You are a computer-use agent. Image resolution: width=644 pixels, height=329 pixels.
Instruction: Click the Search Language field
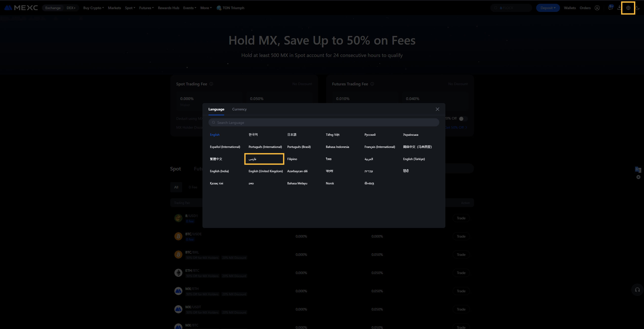(324, 123)
